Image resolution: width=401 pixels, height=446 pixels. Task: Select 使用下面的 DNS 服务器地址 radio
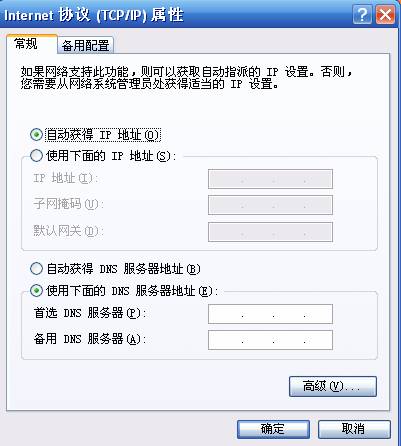tap(36, 291)
